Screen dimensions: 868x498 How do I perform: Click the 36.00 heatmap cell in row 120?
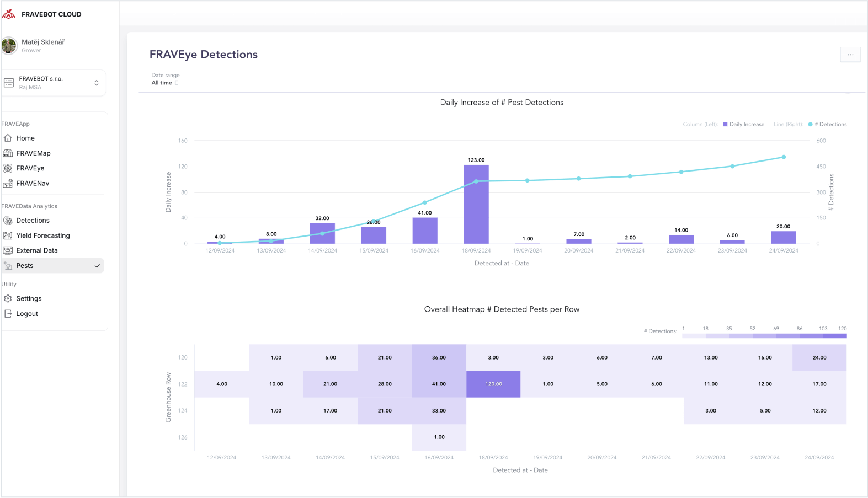(x=439, y=358)
